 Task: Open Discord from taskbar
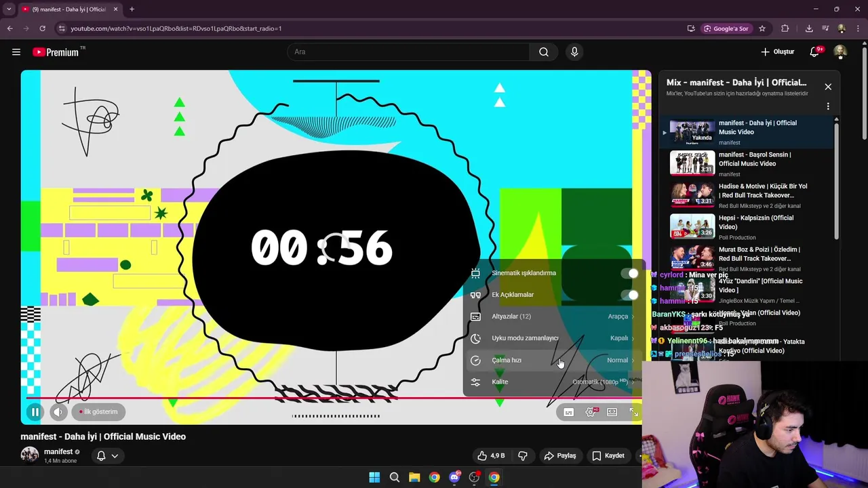point(454,477)
